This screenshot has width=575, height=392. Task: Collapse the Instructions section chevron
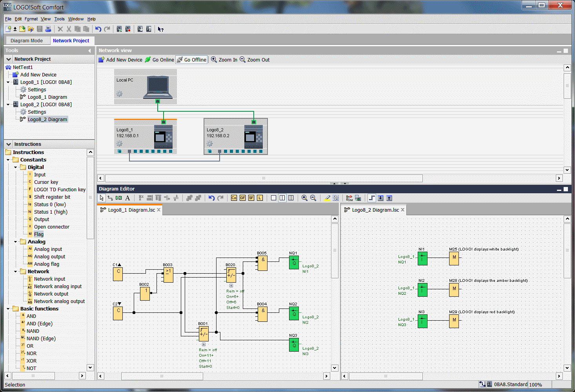click(x=9, y=144)
